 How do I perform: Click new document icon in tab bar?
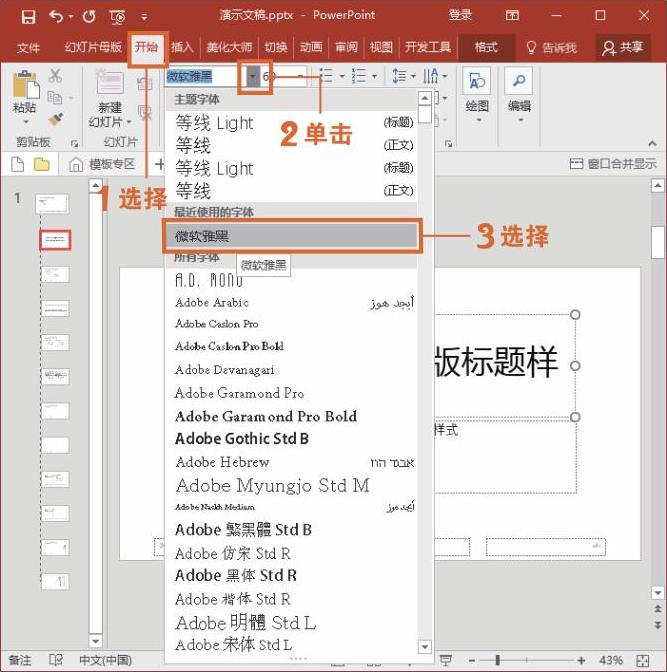pos(18,164)
